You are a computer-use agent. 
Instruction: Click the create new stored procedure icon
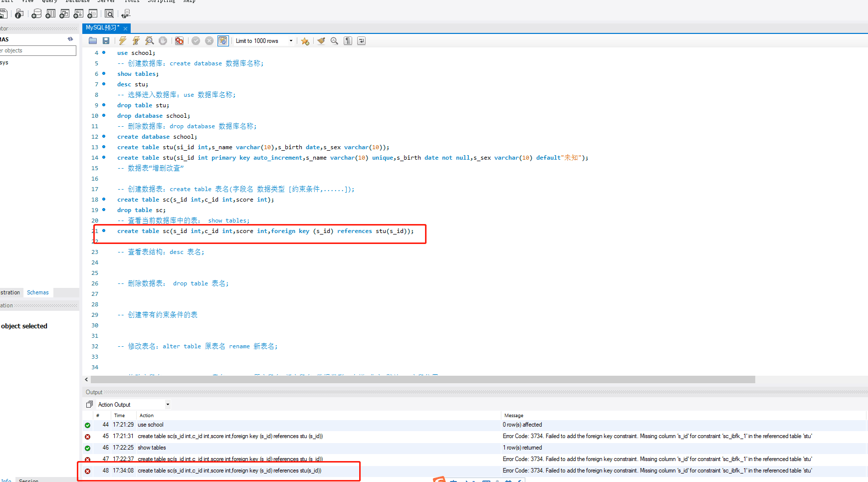click(78, 13)
